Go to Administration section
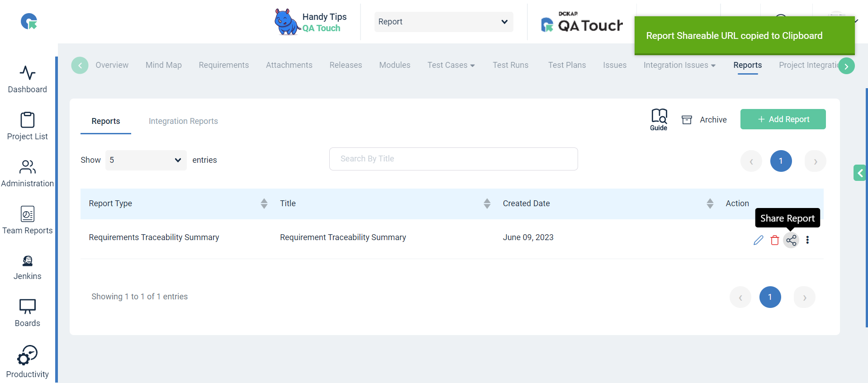 (28, 173)
